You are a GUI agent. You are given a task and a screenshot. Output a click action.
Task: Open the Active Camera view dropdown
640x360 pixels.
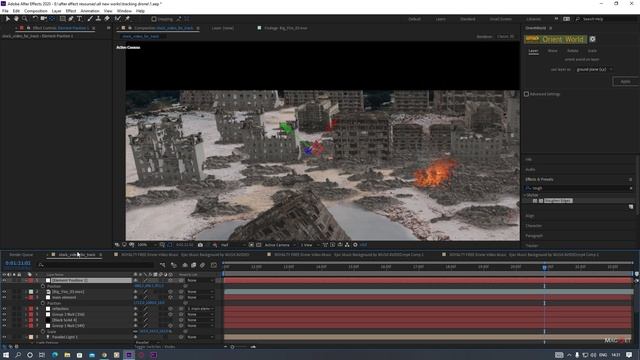point(280,245)
